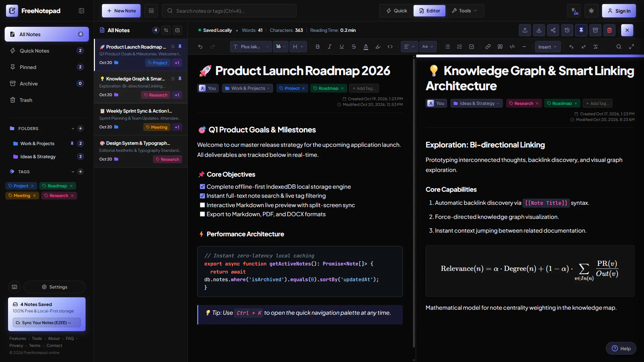Open the heading level dropdown
The image size is (644, 362).
[x=298, y=47]
